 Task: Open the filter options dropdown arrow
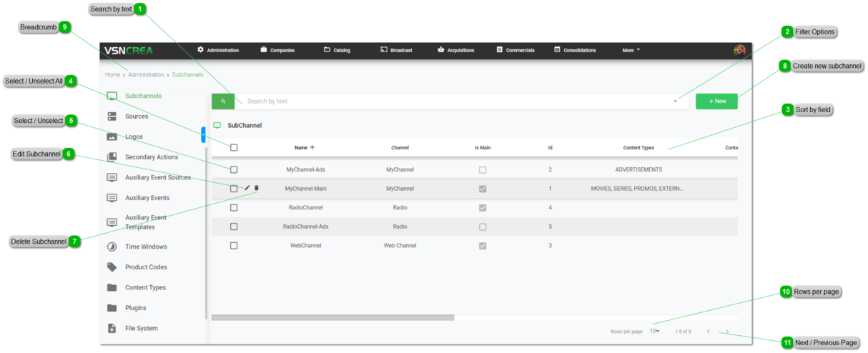675,101
